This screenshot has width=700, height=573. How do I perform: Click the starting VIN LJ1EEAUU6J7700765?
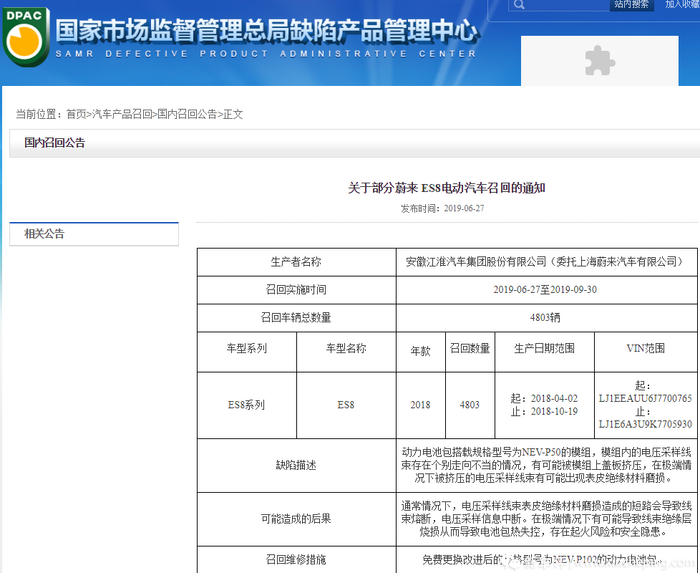pyautogui.click(x=645, y=399)
